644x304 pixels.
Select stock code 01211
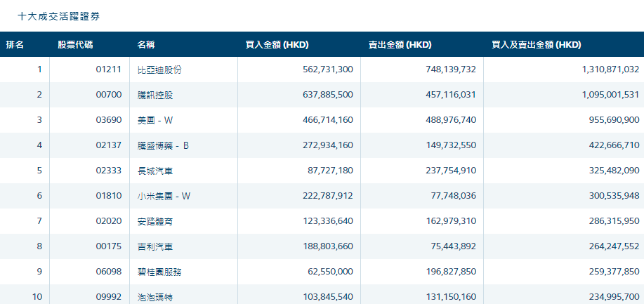[109, 70]
